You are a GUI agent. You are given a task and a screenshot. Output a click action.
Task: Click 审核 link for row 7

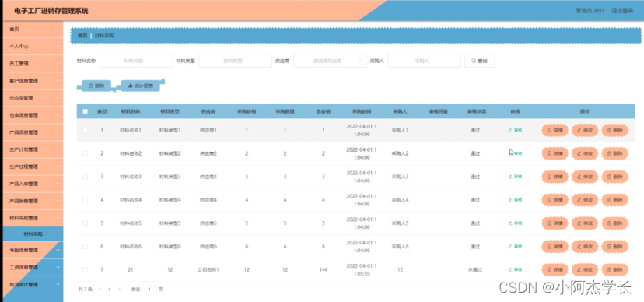pos(516,269)
